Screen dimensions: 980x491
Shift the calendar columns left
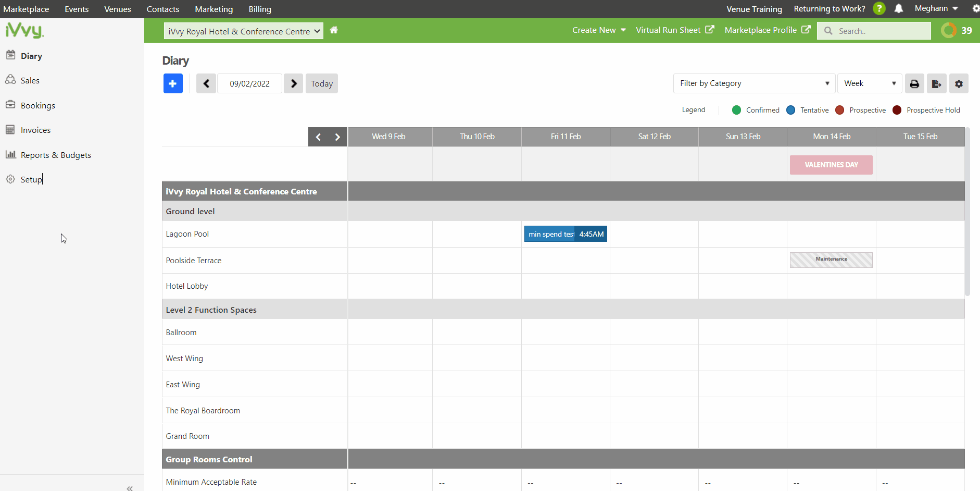[x=318, y=137]
